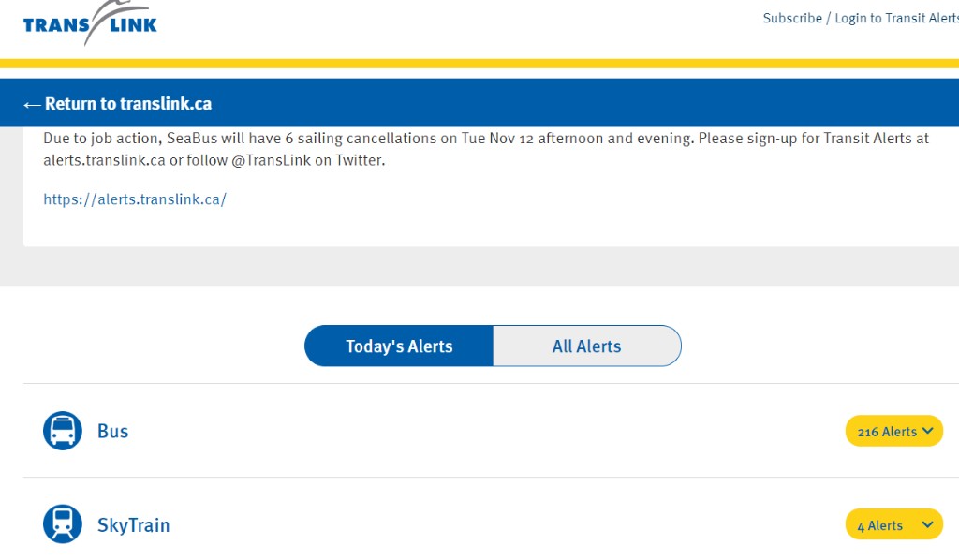The height and width of the screenshot is (560, 959).
Task: Open the https://alerts.translink.ca/ link
Action: (x=135, y=199)
